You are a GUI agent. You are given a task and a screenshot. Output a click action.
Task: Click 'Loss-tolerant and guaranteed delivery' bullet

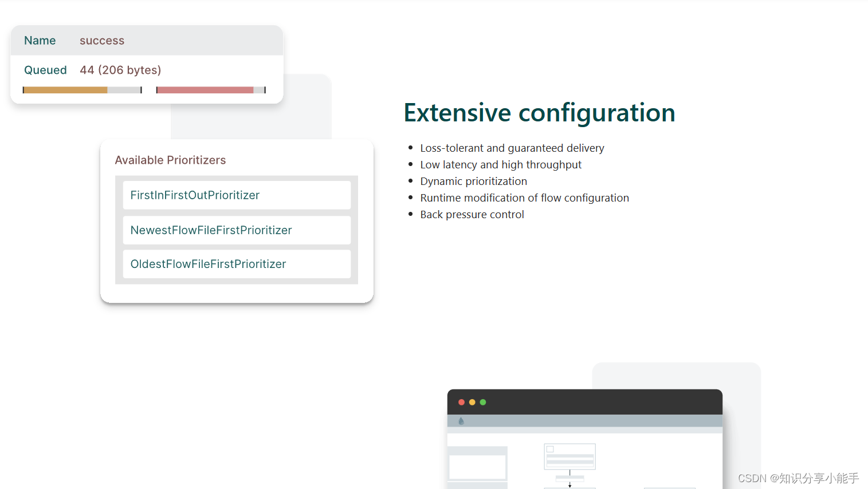point(512,148)
